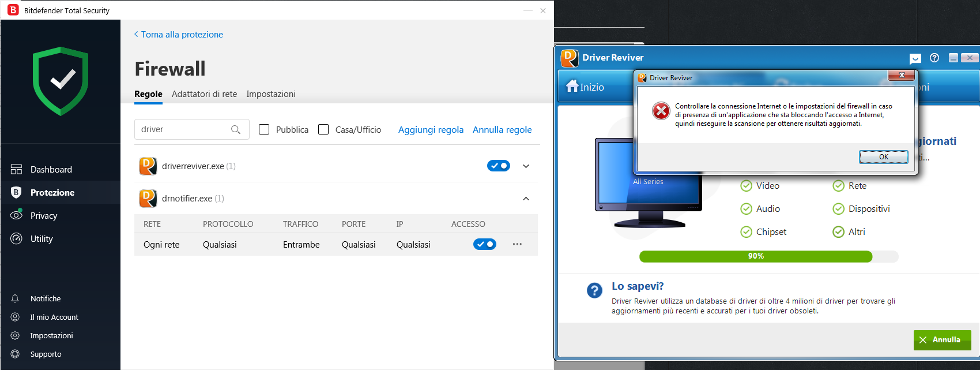Select the Ogni rete cell

[x=161, y=245]
